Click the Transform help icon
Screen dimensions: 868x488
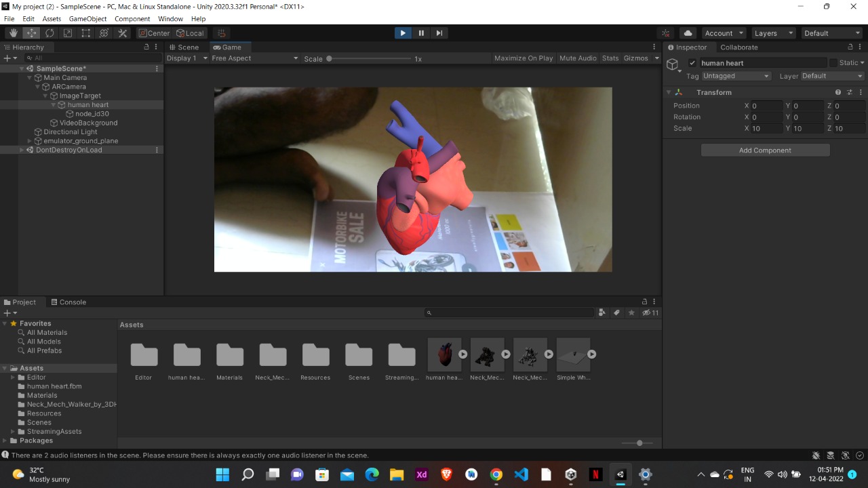838,92
